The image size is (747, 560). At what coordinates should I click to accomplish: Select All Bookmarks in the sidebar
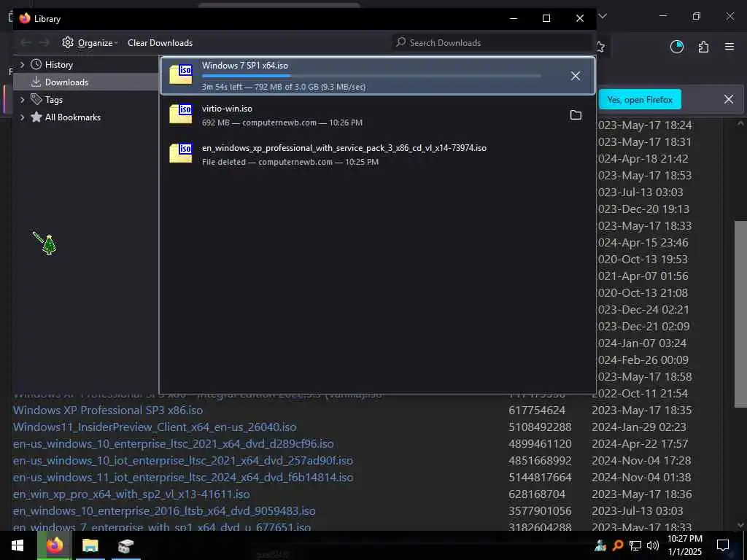tap(72, 117)
